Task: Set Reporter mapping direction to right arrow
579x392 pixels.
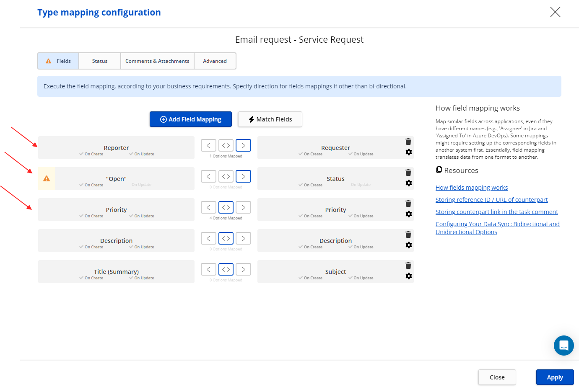Action: click(243, 145)
